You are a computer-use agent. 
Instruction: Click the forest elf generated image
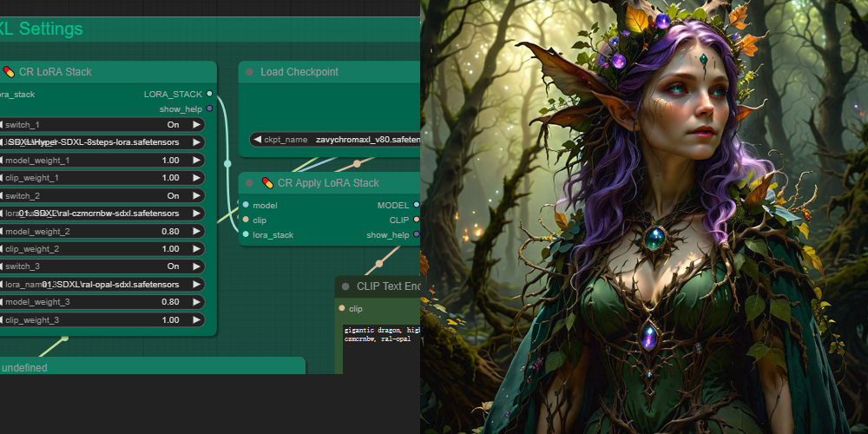(x=644, y=217)
